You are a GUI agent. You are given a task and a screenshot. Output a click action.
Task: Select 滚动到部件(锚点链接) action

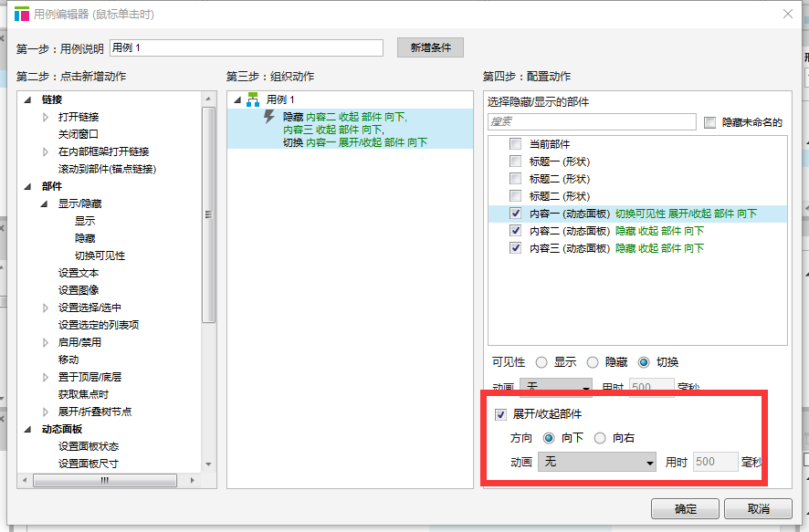click(x=108, y=169)
